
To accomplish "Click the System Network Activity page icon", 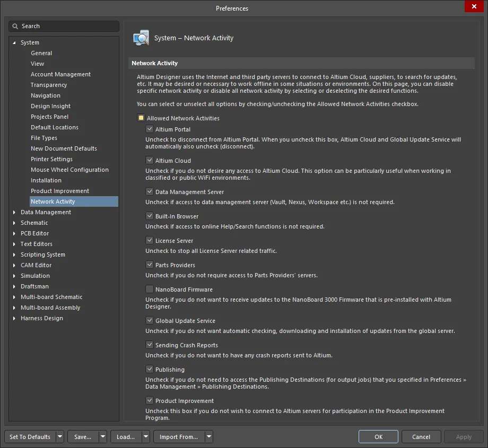I will [141, 38].
